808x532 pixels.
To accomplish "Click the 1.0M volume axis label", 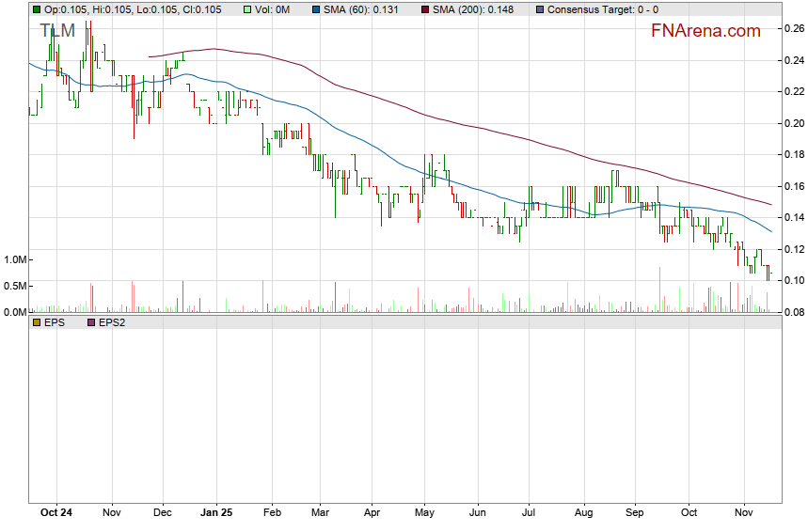I will coord(14,260).
